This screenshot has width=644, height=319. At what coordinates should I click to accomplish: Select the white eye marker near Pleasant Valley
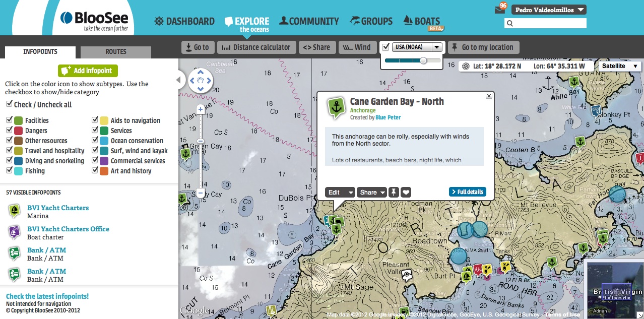(407, 275)
